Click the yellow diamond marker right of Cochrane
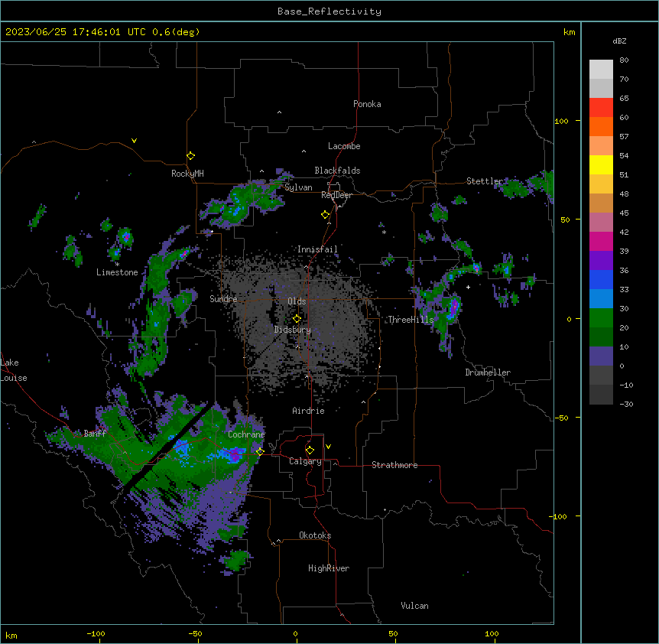The height and width of the screenshot is (644, 659). 260,451
